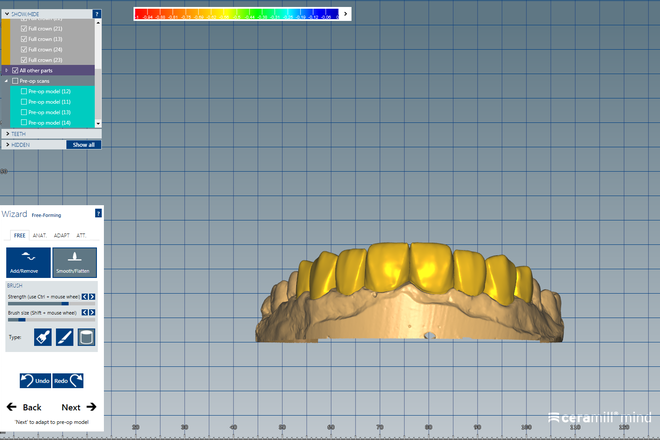The height and width of the screenshot is (440, 660).
Task: Adjust the brush Strength slider
Action: 51,304
